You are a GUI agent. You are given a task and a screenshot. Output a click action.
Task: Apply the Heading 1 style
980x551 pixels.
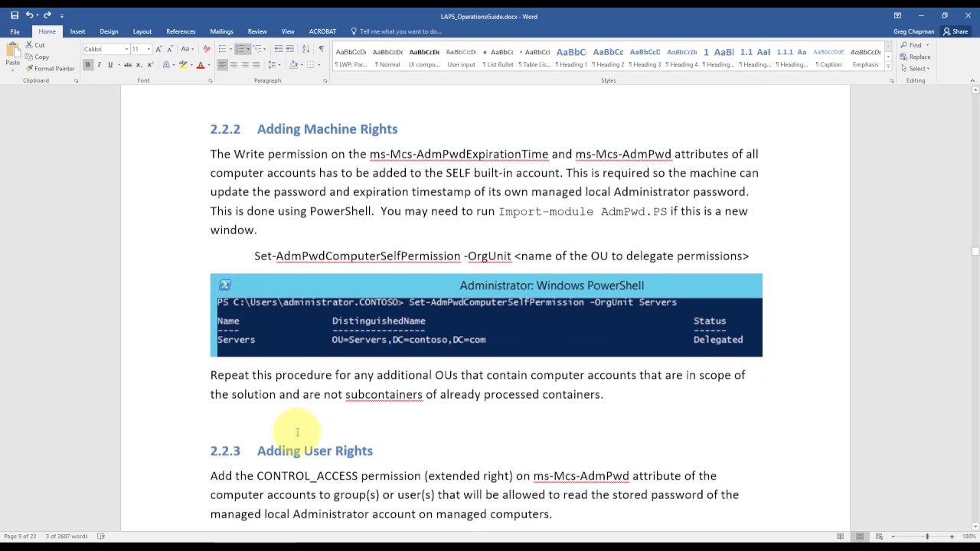[x=571, y=57]
